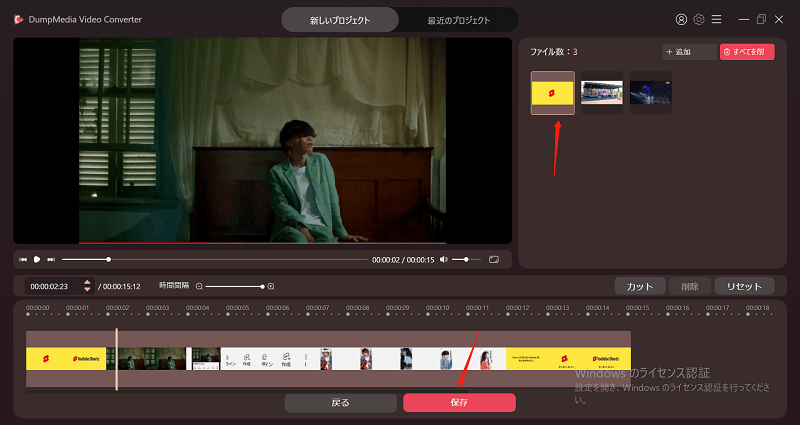
Task: Click the / 00:00:15:12 total duration text
Action: tap(119, 287)
